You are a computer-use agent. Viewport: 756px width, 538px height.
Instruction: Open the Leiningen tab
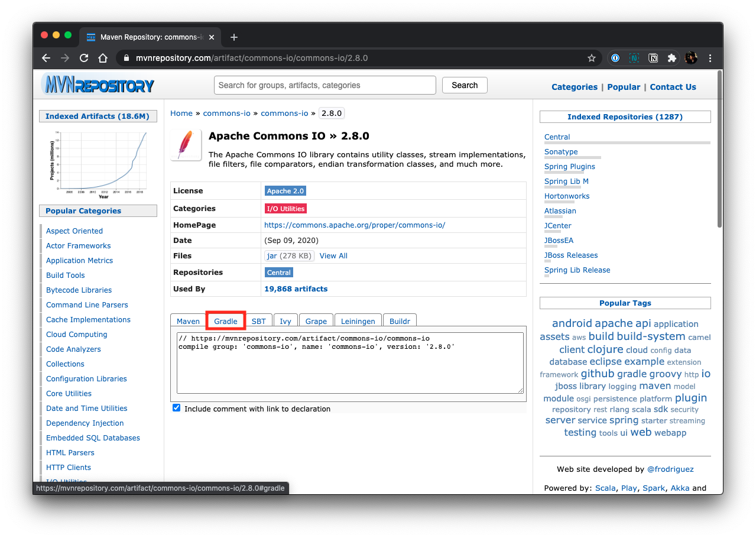(x=358, y=321)
